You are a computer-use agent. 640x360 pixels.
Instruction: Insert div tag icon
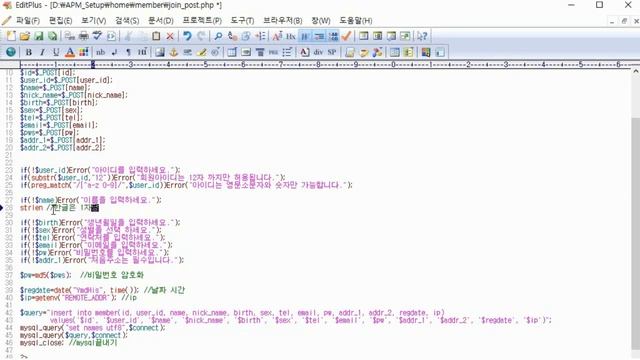(318, 52)
